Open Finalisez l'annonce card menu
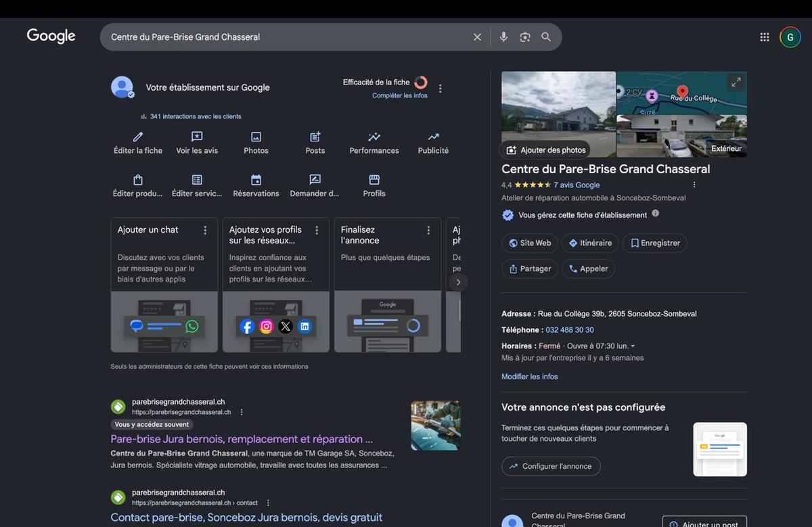Viewport: 812px width, 527px height. click(x=428, y=230)
